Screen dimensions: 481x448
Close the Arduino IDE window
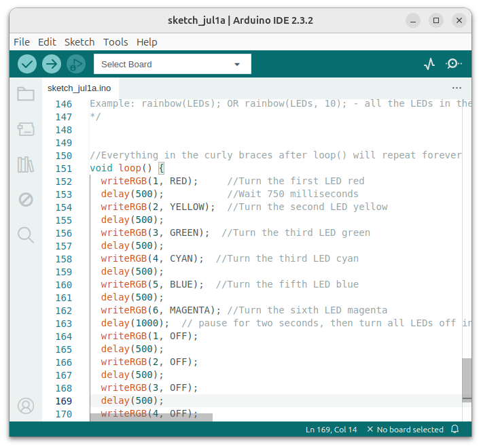pos(459,20)
